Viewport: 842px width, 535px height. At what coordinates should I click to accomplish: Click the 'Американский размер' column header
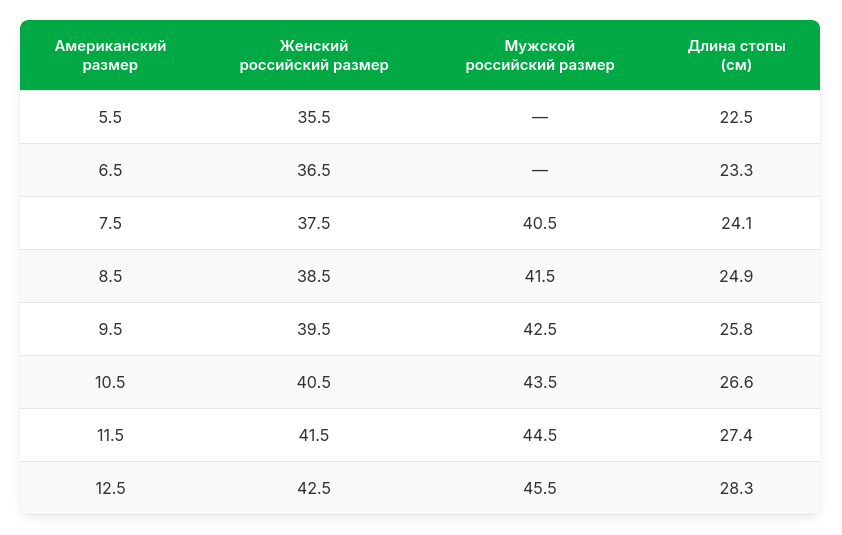pos(110,56)
